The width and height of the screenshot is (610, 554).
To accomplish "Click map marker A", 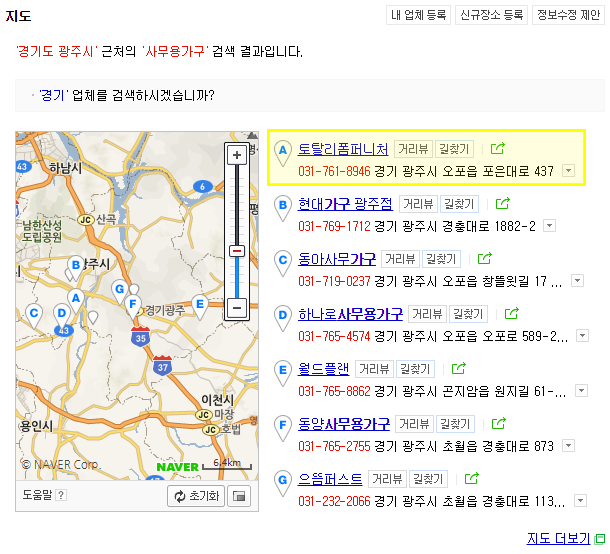I will [x=76, y=300].
